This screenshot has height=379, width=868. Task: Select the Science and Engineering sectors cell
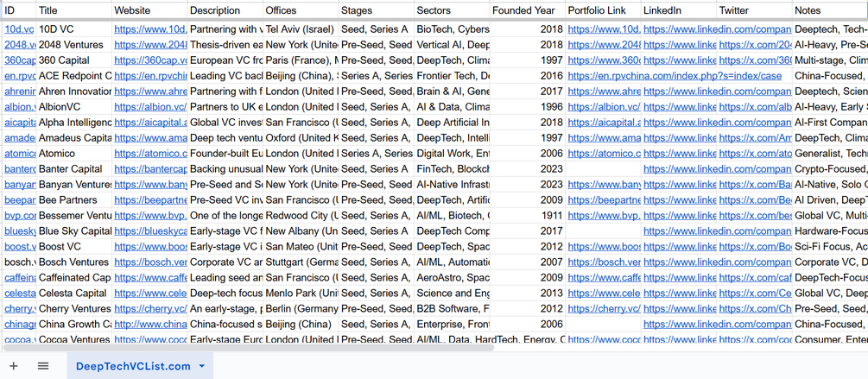click(x=453, y=293)
